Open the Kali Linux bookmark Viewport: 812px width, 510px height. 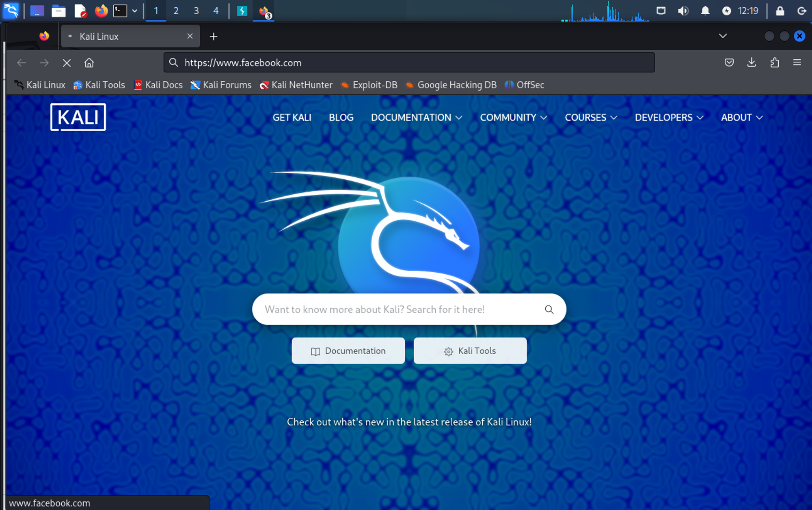(40, 85)
